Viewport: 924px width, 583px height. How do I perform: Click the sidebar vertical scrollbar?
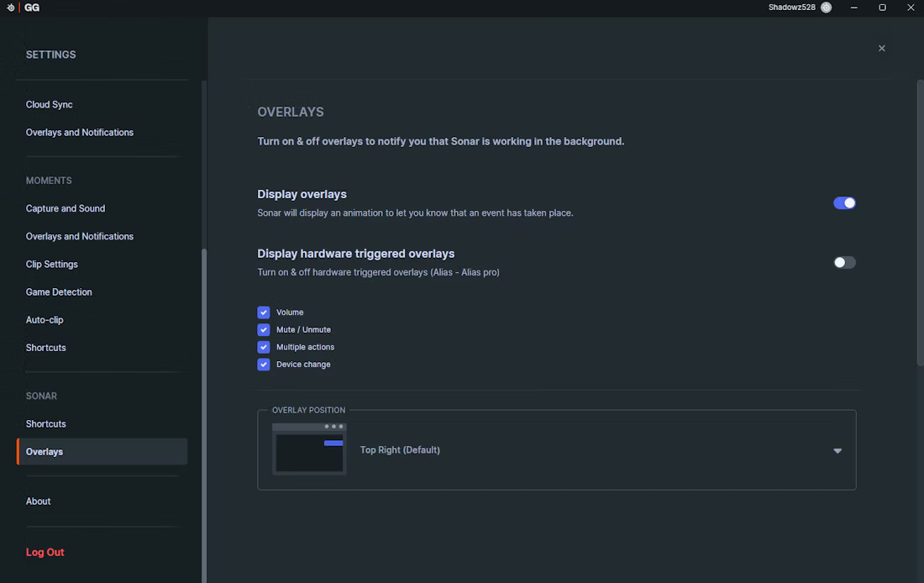[x=204, y=416]
